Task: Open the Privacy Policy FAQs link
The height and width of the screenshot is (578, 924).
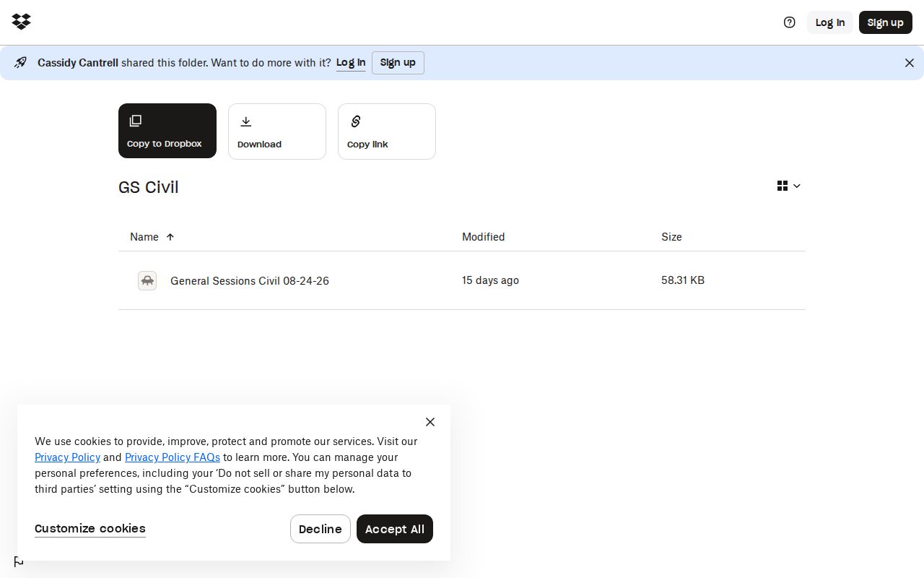Action: coord(173,457)
